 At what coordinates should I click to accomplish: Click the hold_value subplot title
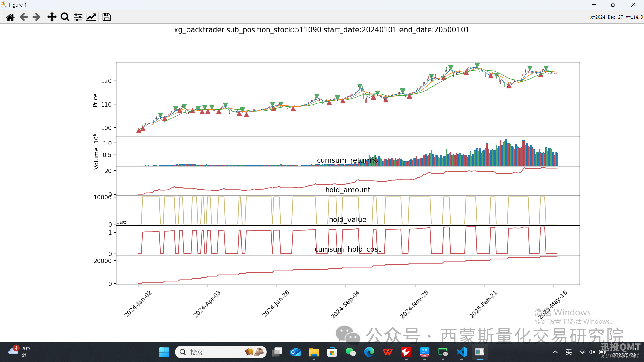pos(347,220)
